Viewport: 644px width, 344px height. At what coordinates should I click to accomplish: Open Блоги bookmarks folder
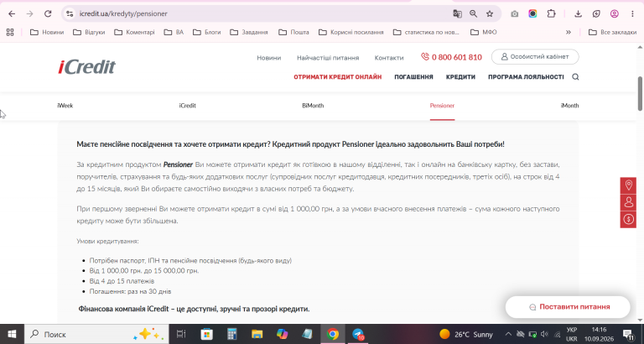(207, 32)
